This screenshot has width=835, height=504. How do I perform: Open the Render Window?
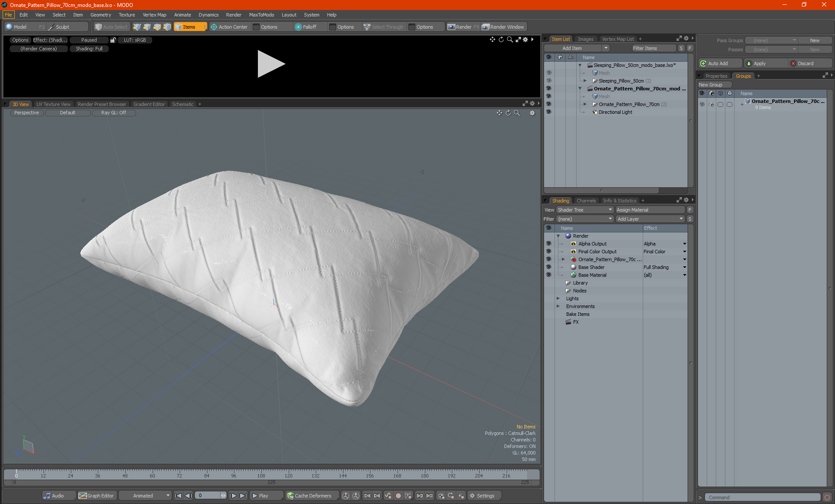click(x=503, y=27)
